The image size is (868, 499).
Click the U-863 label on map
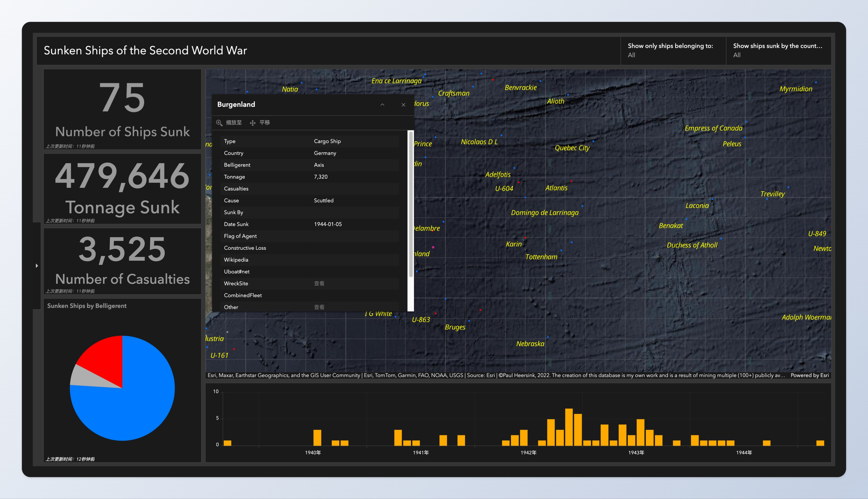click(x=421, y=320)
